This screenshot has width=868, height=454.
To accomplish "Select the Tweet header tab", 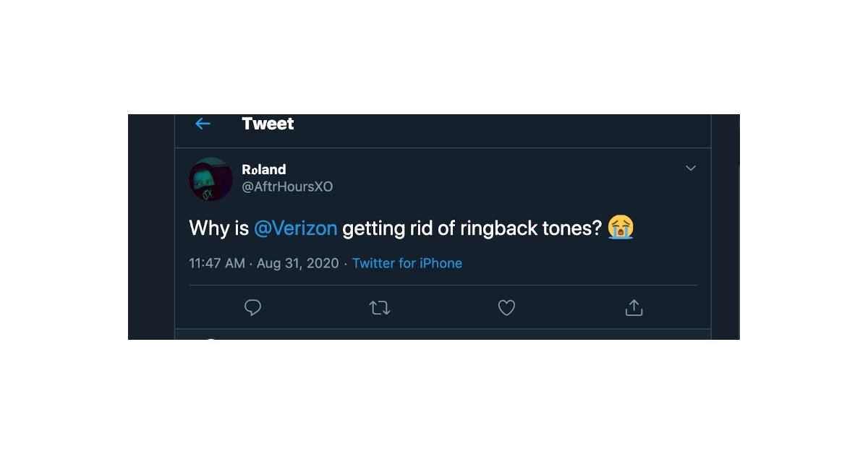I will coord(268,124).
